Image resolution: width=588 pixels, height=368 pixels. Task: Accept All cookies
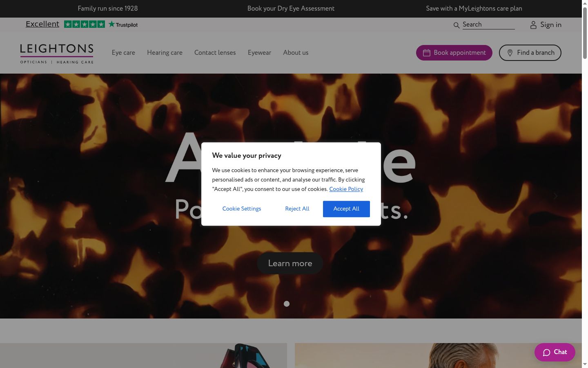(x=346, y=209)
